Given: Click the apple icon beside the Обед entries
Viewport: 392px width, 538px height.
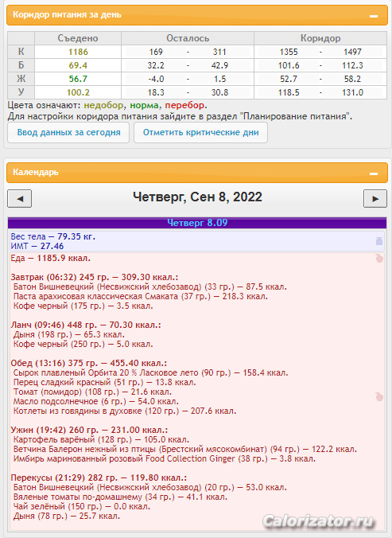Looking at the screenshot, I should point(379,396).
